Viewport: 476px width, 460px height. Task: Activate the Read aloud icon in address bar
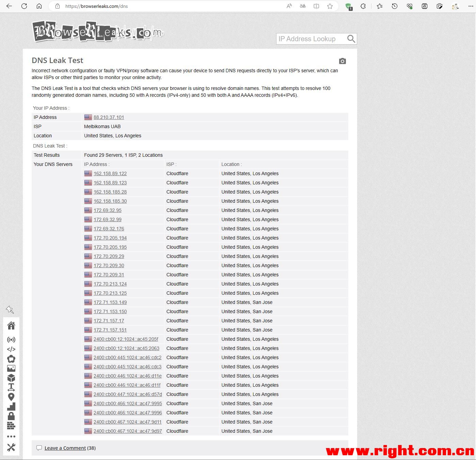[x=289, y=6]
